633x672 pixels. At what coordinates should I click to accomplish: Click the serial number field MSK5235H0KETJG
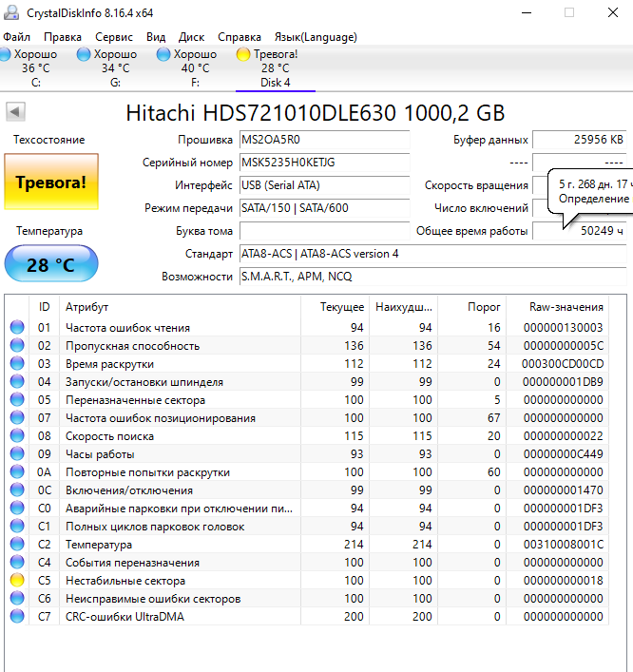(324, 163)
